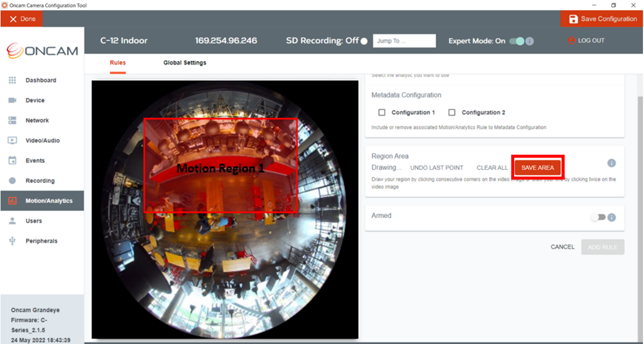Open the Motion/Analytics sidebar item
644x344 pixels.
coord(43,201)
